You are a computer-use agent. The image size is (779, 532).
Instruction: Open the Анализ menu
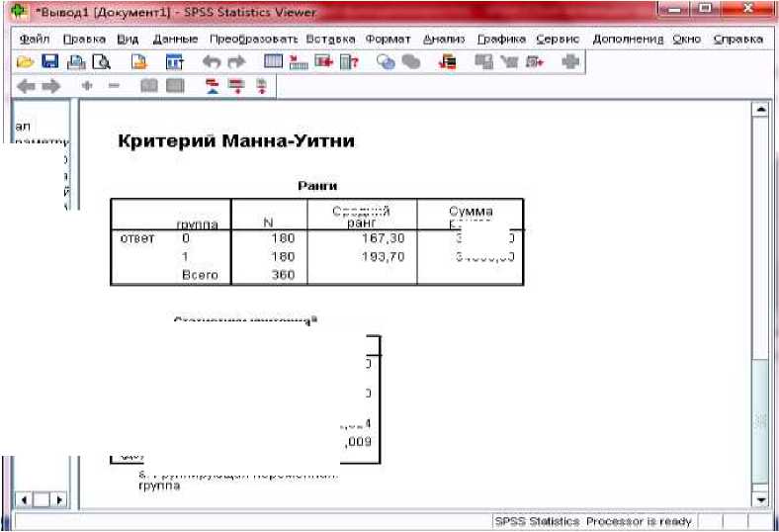pyautogui.click(x=444, y=39)
